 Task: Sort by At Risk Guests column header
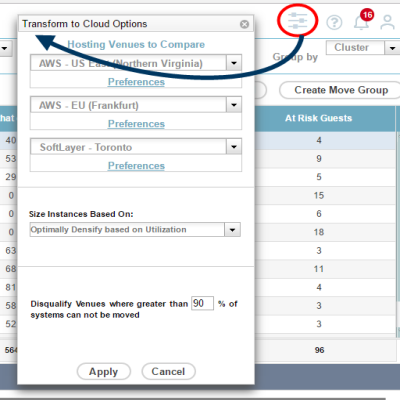pyautogui.click(x=318, y=118)
